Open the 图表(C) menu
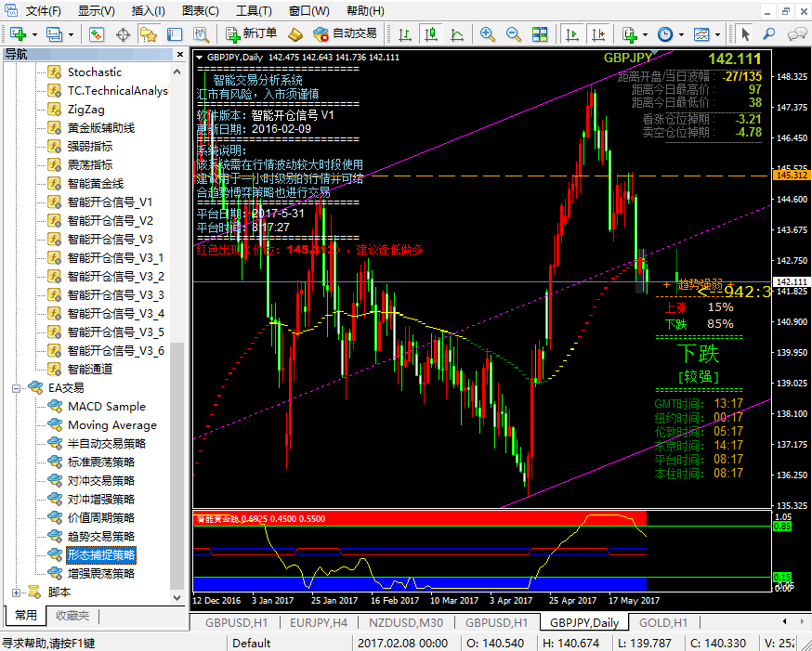 200,11
